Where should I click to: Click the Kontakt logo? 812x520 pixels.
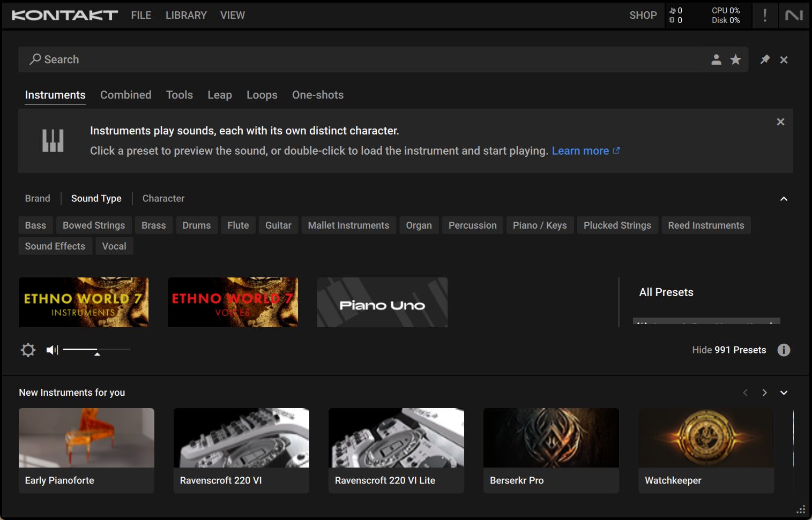click(64, 15)
